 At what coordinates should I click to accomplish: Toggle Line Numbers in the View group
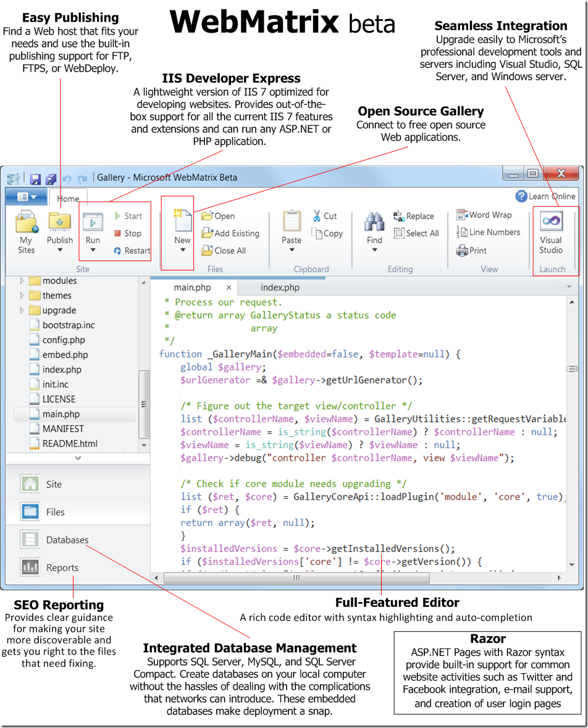(x=488, y=232)
